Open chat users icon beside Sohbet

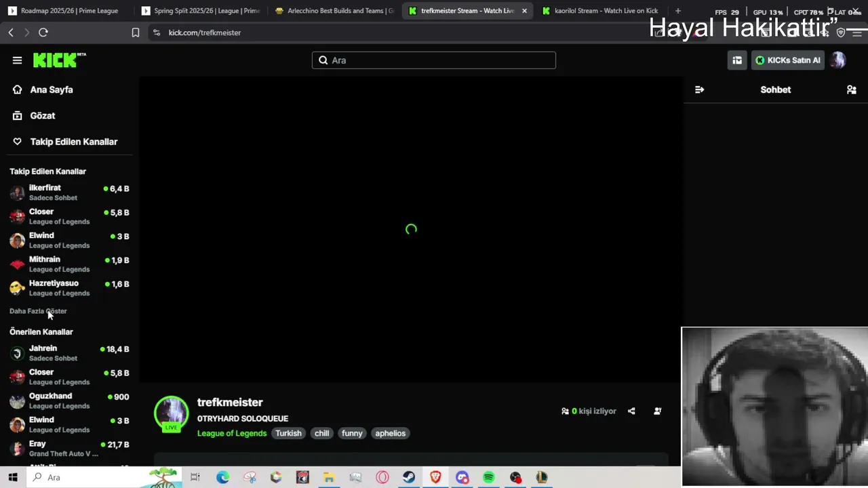point(852,89)
